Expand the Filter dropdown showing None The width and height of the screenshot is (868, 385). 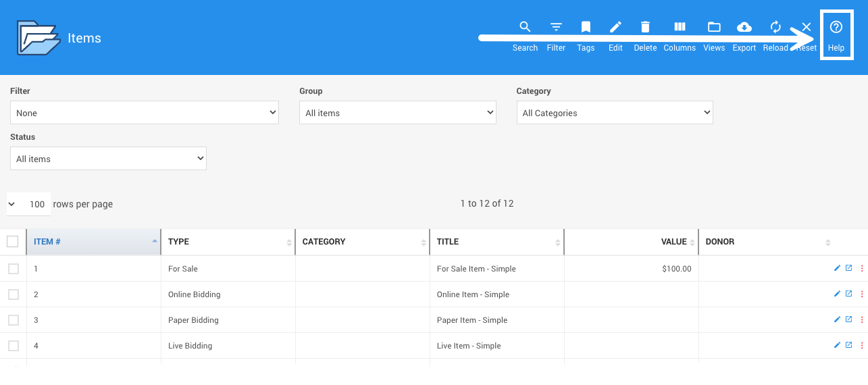tap(144, 113)
